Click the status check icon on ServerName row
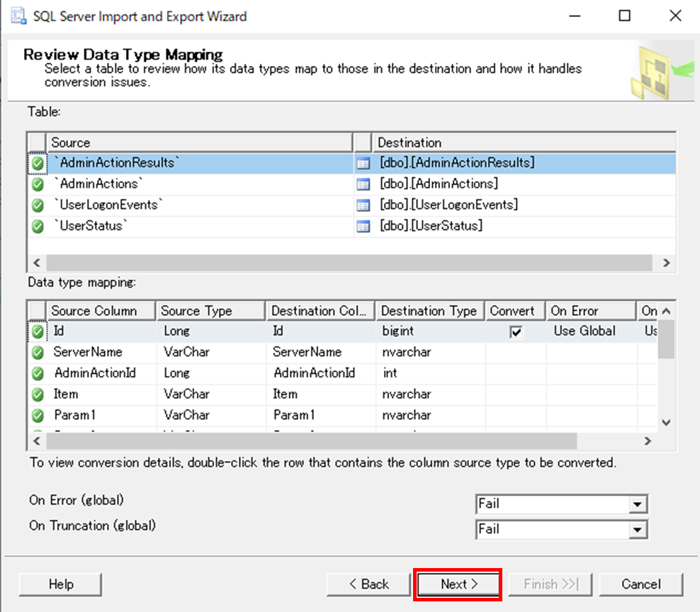This screenshot has height=612, width=700. pos(38,353)
